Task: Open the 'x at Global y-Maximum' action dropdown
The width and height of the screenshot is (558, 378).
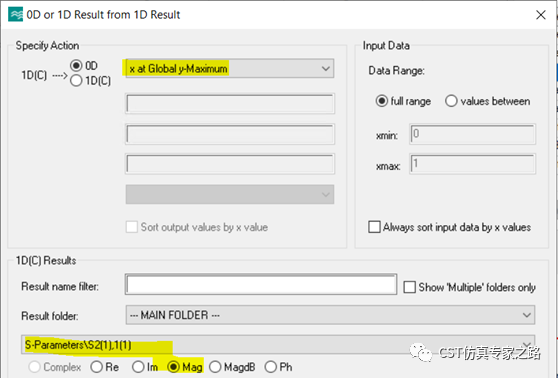Action: tap(230, 68)
